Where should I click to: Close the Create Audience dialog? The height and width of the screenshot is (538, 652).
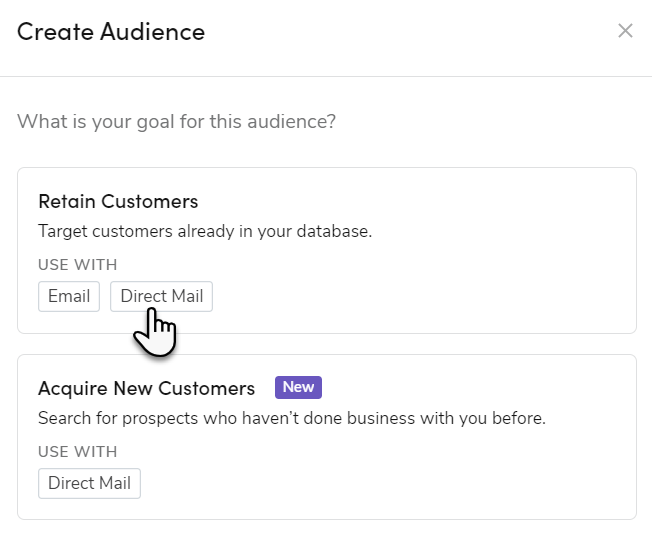point(625,31)
